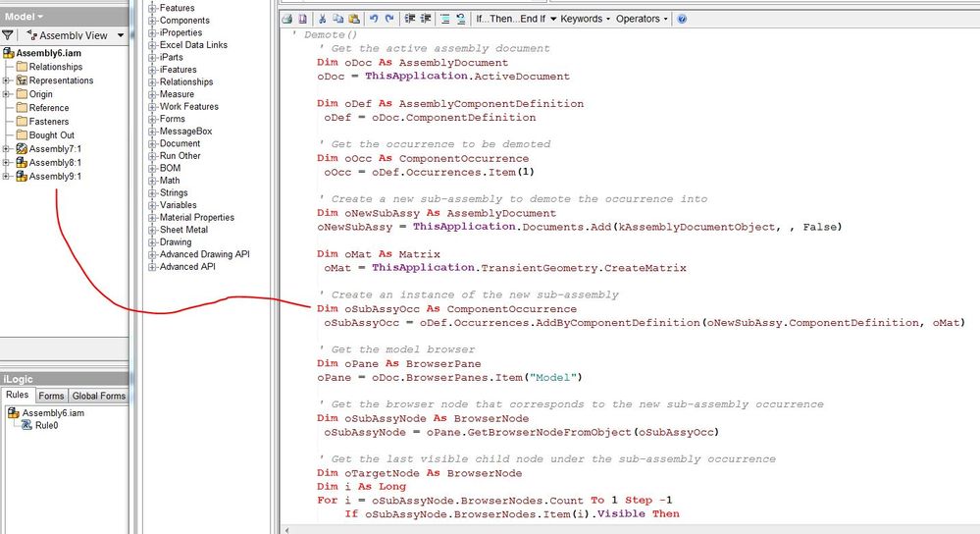Click the Fasteners folder icon
This screenshot has width=980, height=534.
point(22,122)
